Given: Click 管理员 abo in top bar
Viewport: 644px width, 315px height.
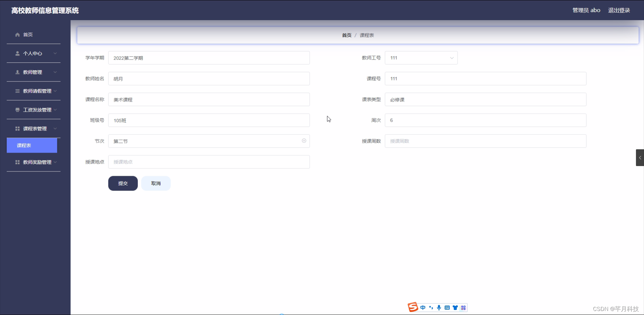Looking at the screenshot, I should (x=586, y=10).
